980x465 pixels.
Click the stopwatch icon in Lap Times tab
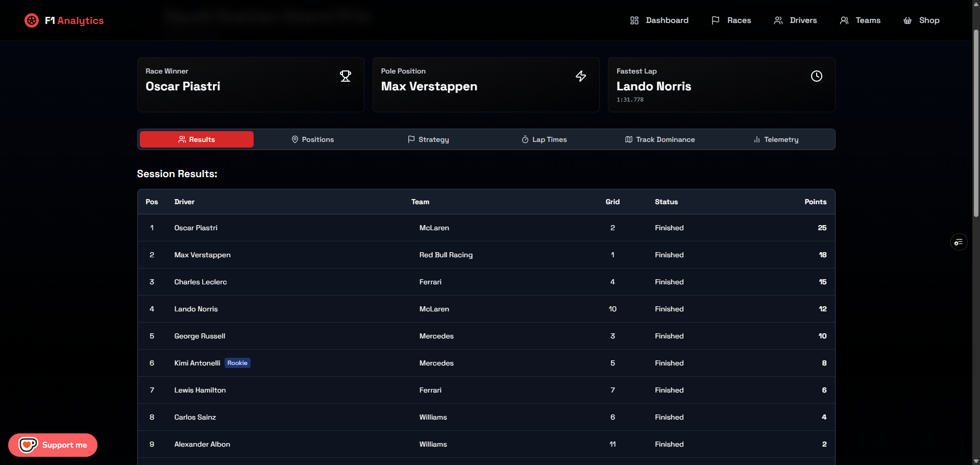tap(525, 139)
